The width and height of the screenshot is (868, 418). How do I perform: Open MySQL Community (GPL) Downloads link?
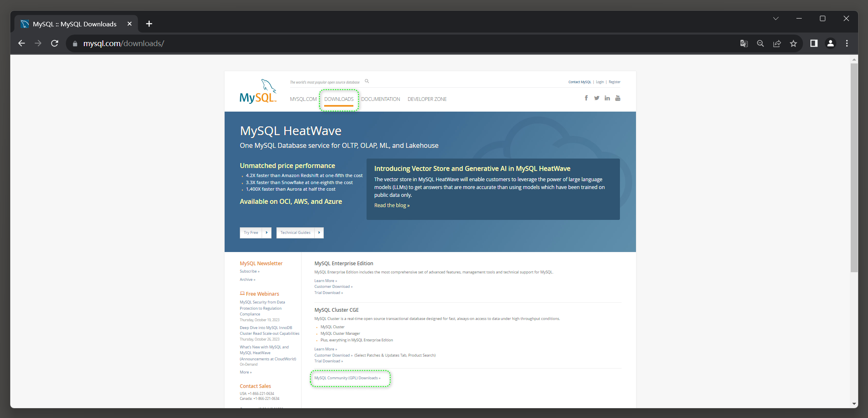(347, 378)
